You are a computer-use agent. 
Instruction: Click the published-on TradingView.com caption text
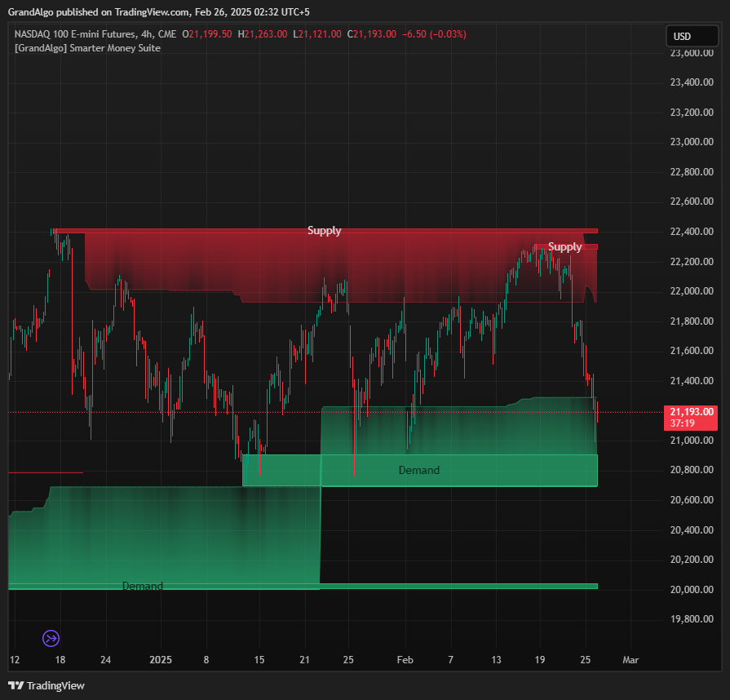(x=159, y=12)
